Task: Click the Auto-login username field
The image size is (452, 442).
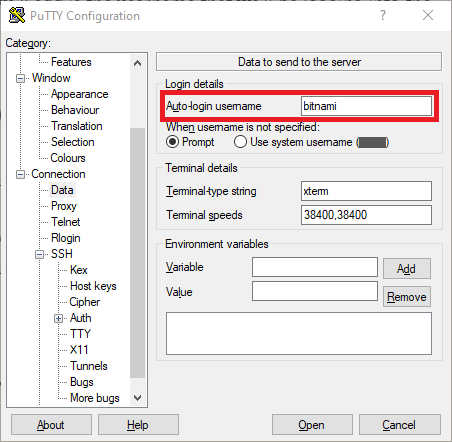Action: coord(366,106)
